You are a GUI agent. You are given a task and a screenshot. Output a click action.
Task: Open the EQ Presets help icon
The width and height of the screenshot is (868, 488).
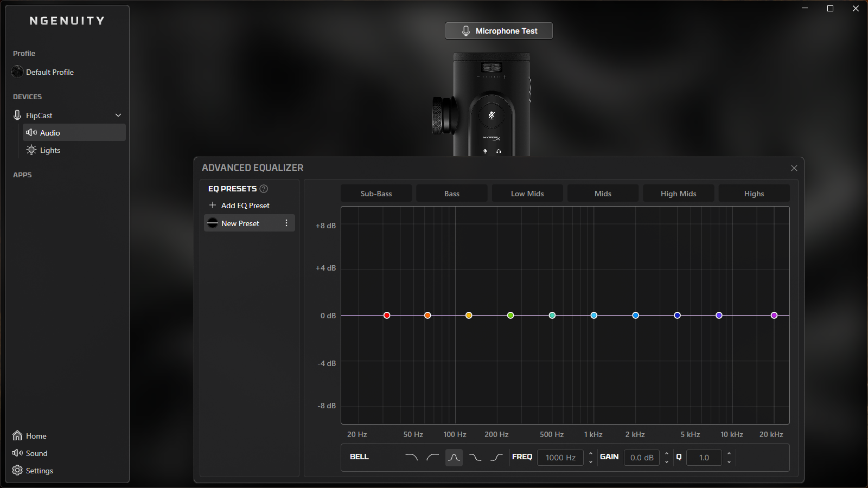click(264, 189)
